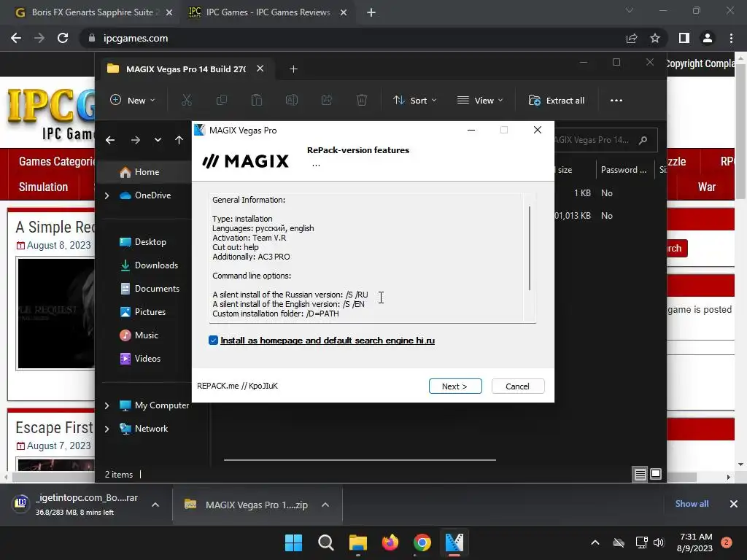The image size is (747, 560).
Task: Expand options for MAGIX Vegas Pro zip download
Action: click(325, 505)
